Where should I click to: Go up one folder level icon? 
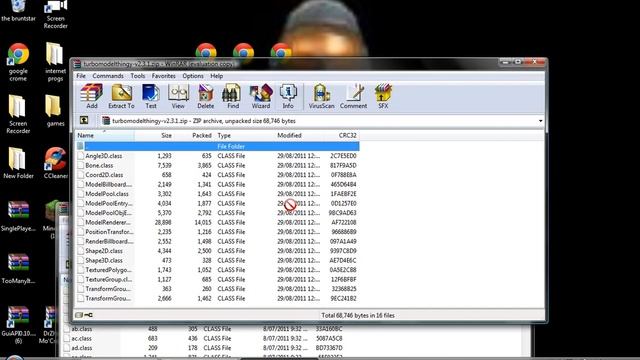pyautogui.click(x=84, y=120)
